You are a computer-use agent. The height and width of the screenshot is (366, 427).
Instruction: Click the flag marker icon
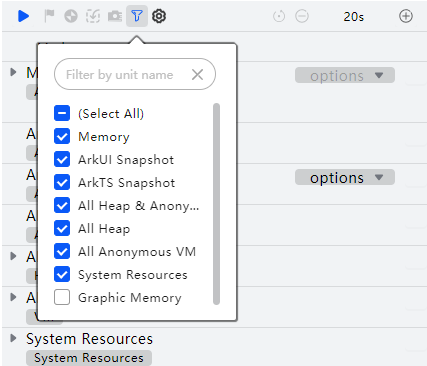(49, 16)
